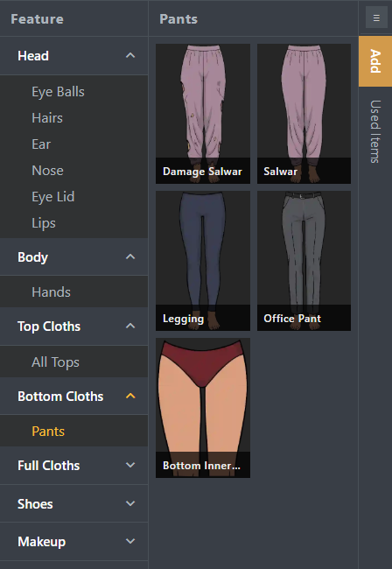Collapse the Body section chevron
Image resolution: width=392 pixels, height=569 pixels.
[x=130, y=256]
